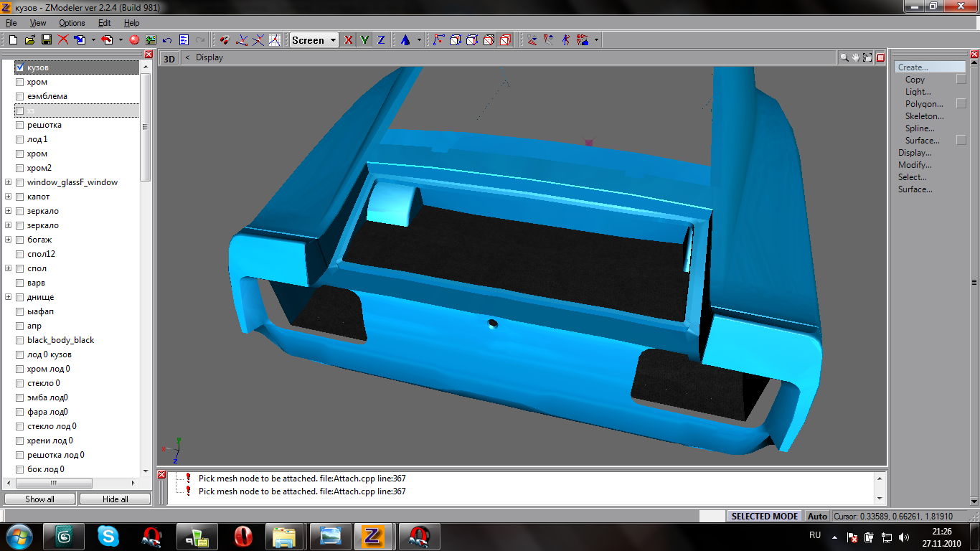Click the Undo arrow in the toolbar

[167, 40]
